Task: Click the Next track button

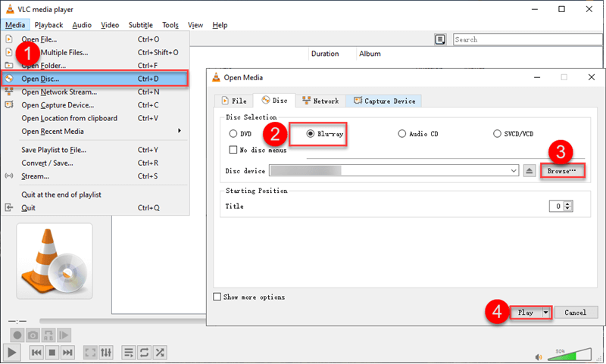Action: pyautogui.click(x=67, y=353)
